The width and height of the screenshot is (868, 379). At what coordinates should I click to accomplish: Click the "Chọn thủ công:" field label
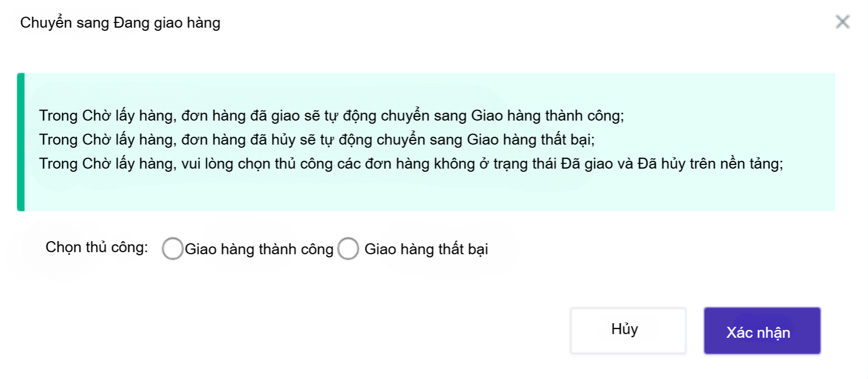pos(97,247)
